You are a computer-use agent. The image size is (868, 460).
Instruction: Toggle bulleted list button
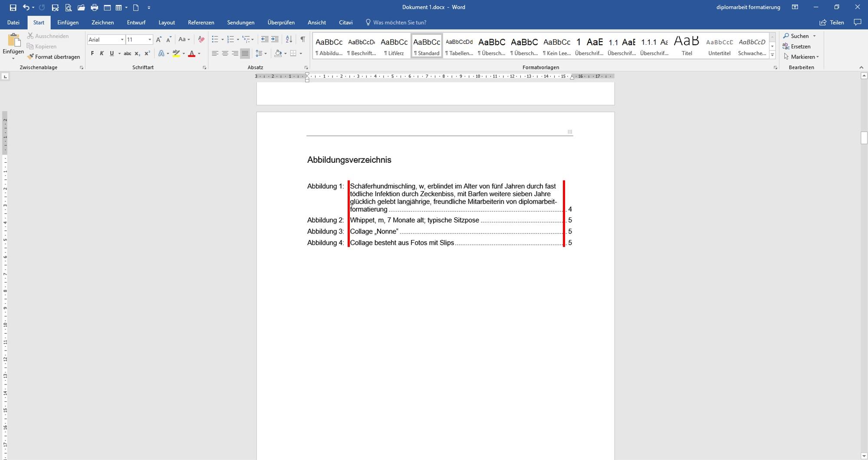coord(215,39)
